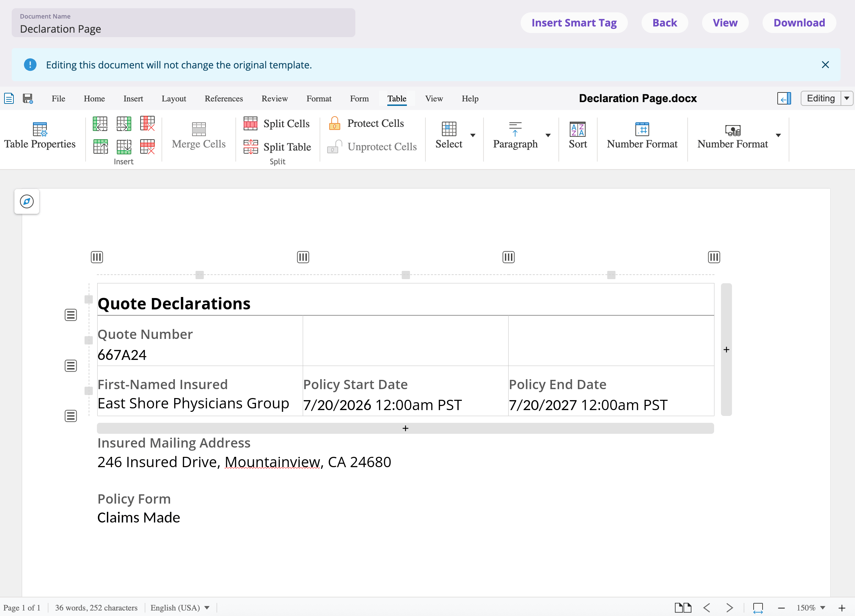Image resolution: width=855 pixels, height=616 pixels.
Task: Zoom in with the plus button
Action: [842, 608]
